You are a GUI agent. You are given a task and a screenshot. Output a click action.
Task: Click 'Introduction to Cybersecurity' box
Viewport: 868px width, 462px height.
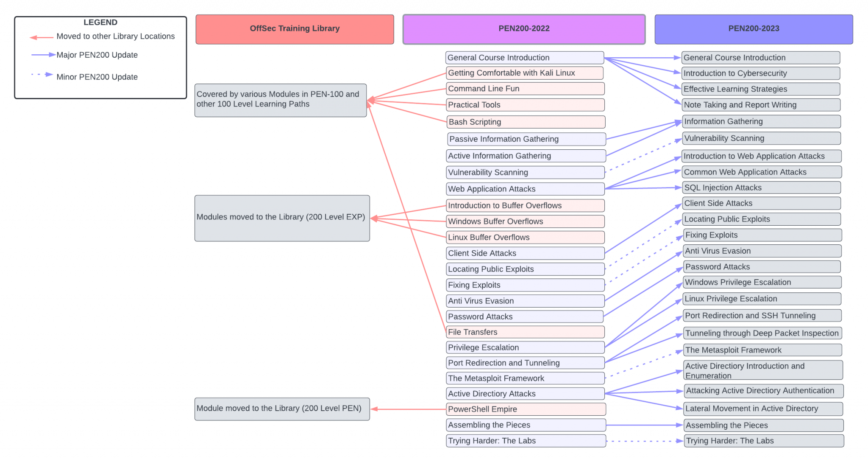click(x=761, y=73)
